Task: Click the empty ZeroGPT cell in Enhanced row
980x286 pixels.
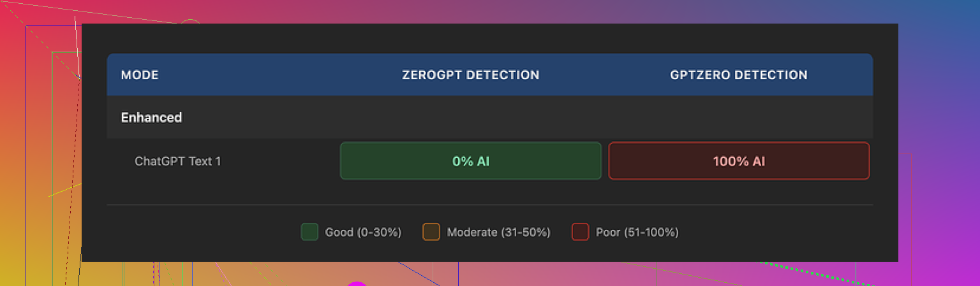Action: [470, 118]
